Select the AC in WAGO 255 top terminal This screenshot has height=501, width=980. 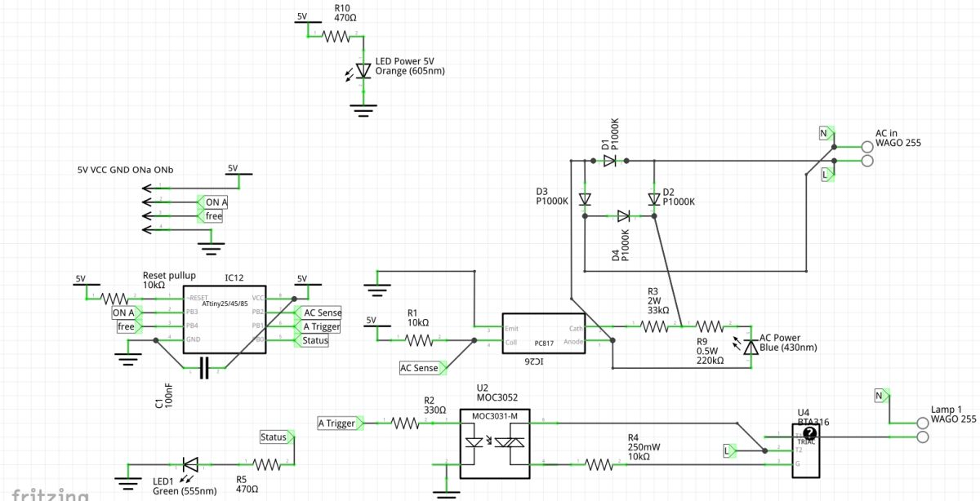coord(867,146)
